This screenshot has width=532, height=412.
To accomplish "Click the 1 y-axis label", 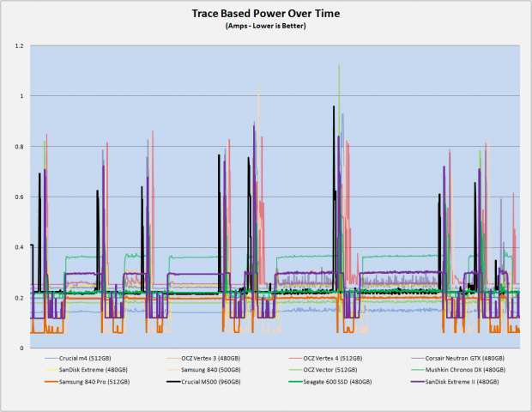I will coord(21,96).
